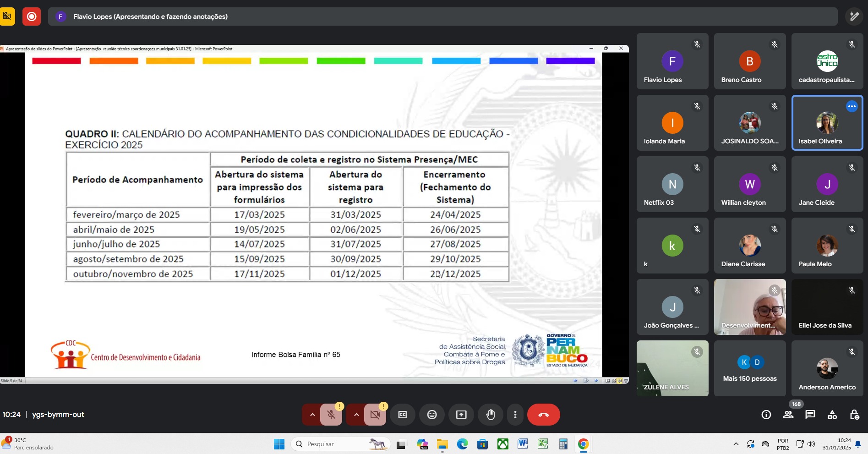Click the red color bar on slide
Viewport: 868px width, 454px height.
56,61
